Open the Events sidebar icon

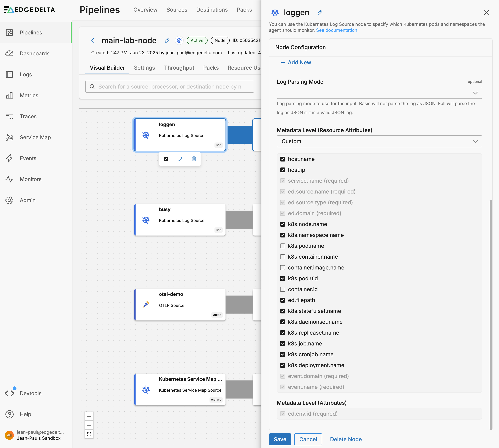pos(9,158)
